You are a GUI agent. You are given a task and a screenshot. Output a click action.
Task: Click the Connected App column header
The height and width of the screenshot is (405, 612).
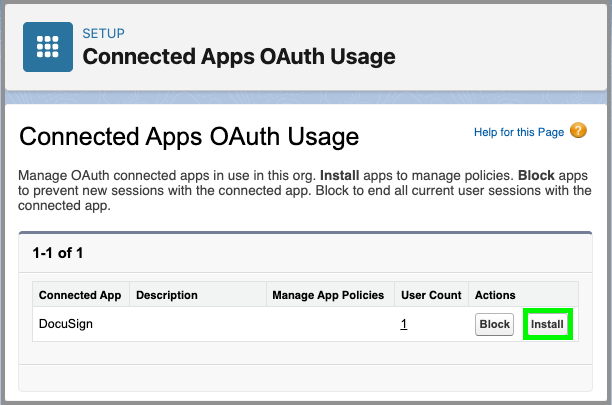pos(80,295)
